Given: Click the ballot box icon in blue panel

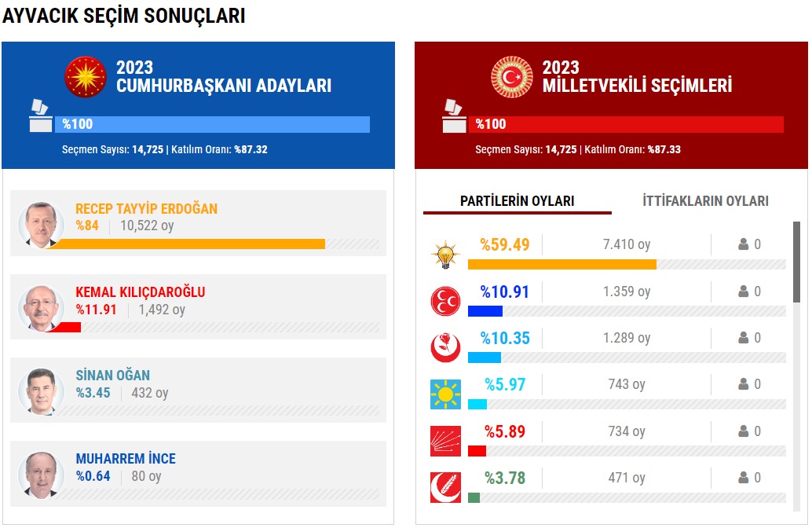Looking at the screenshot, I should (x=40, y=115).
